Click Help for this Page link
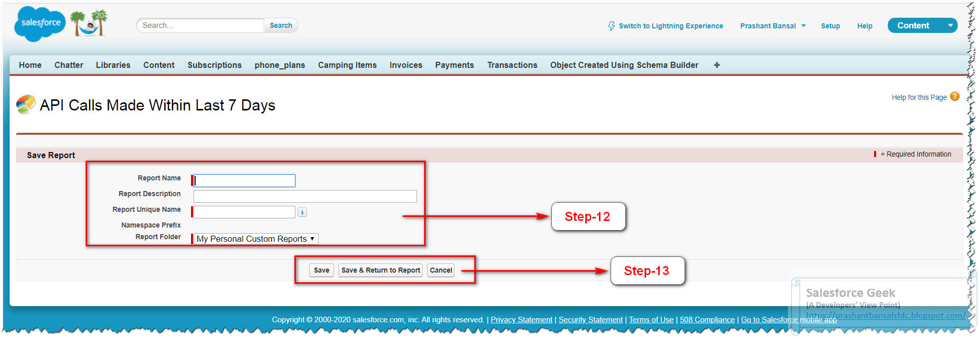The image size is (980, 338). (x=919, y=97)
